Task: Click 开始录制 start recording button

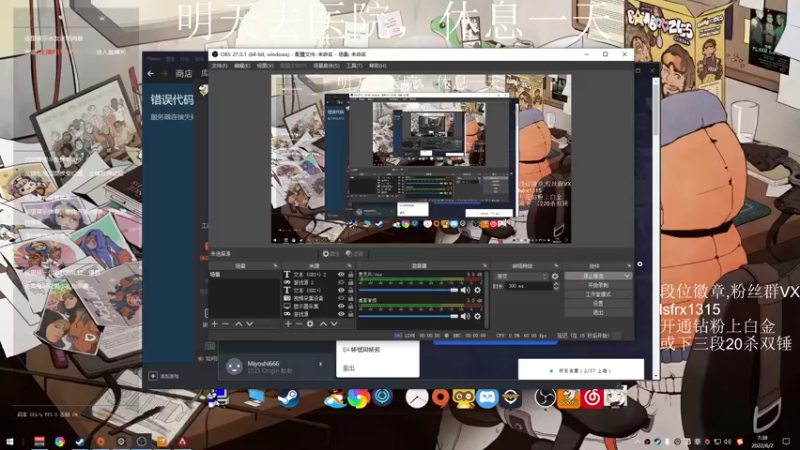Action: tap(598, 285)
